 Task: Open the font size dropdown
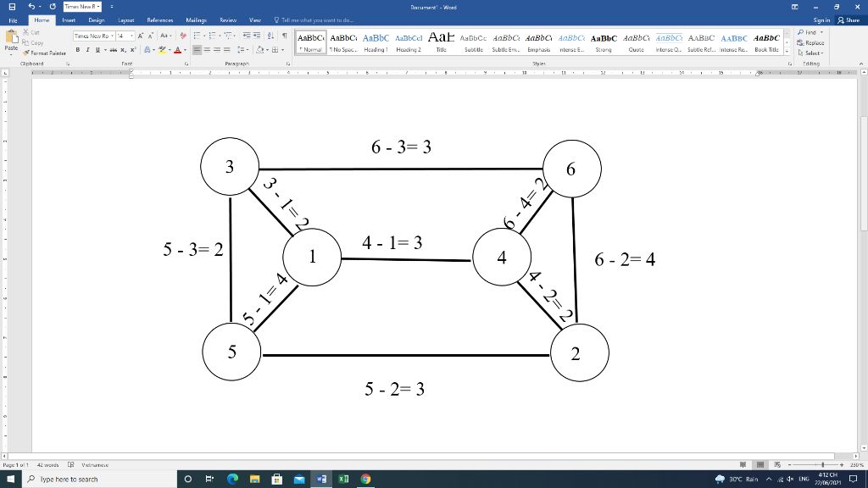[131, 36]
